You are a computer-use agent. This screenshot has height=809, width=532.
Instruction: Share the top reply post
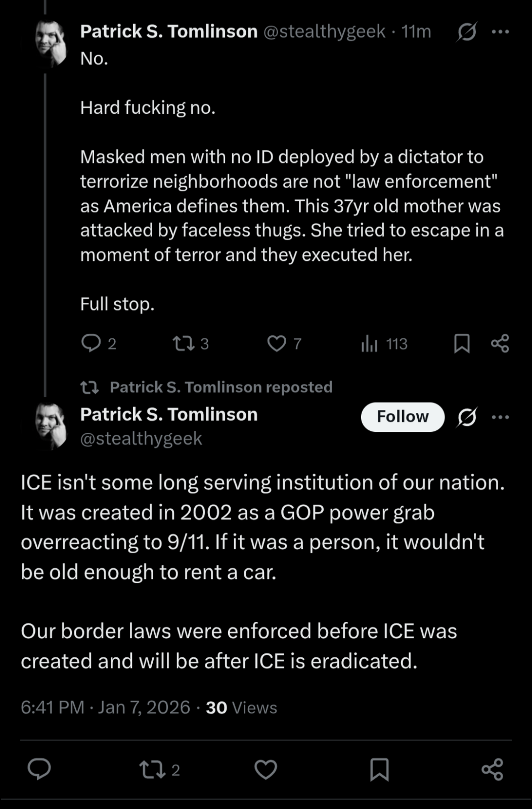tap(500, 344)
